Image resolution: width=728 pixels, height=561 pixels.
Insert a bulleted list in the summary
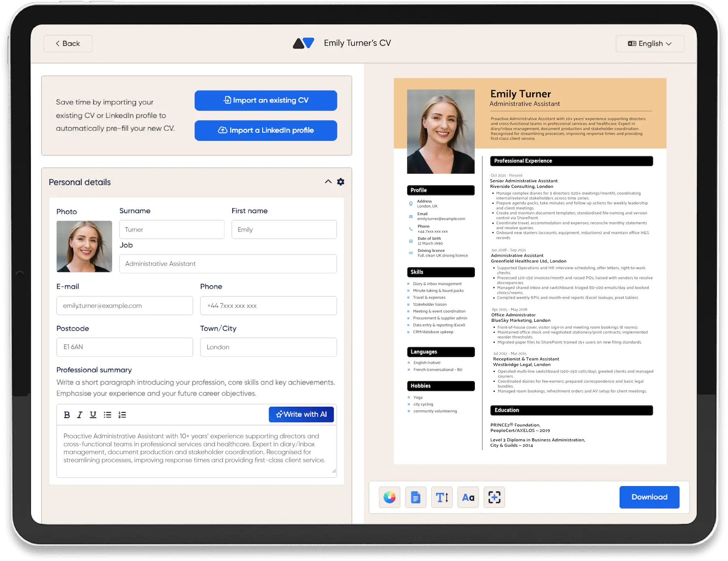pyautogui.click(x=107, y=414)
